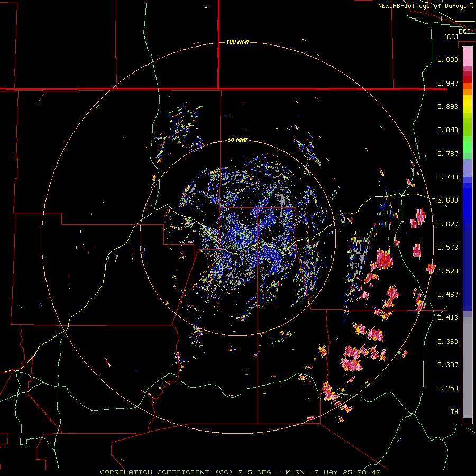Viewport: 476px width, 476px height.
Task: Click the bright green segment of the color bar
Action: point(467,144)
